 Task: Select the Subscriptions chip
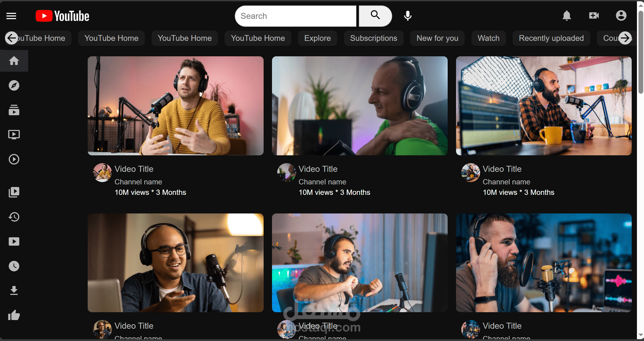click(x=374, y=38)
